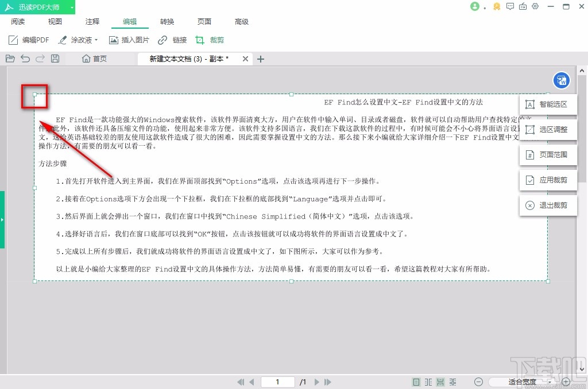The width and height of the screenshot is (588, 389).
Task: Click the scrollbar down arrow
Action: [582, 369]
